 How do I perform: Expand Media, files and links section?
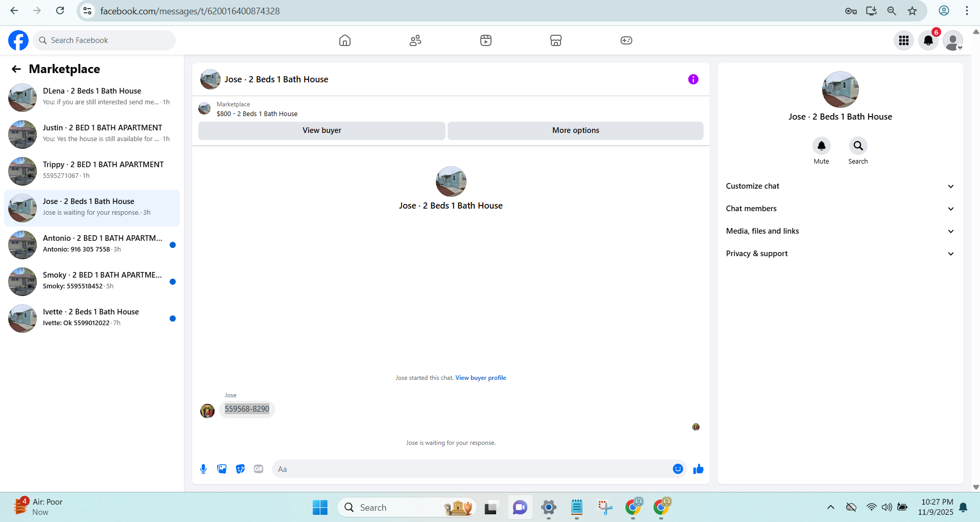tap(841, 231)
